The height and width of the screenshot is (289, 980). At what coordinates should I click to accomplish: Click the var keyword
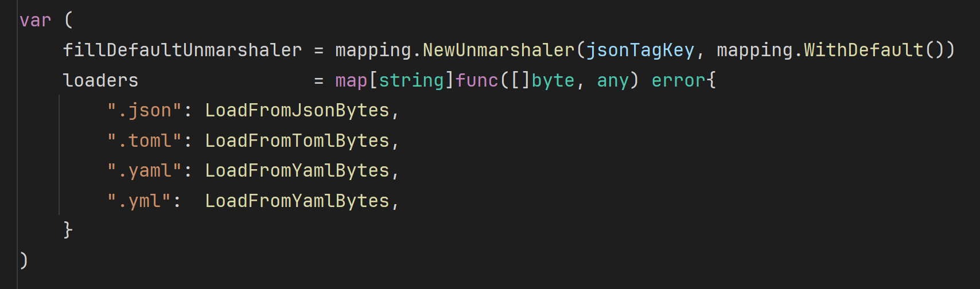coord(35,21)
